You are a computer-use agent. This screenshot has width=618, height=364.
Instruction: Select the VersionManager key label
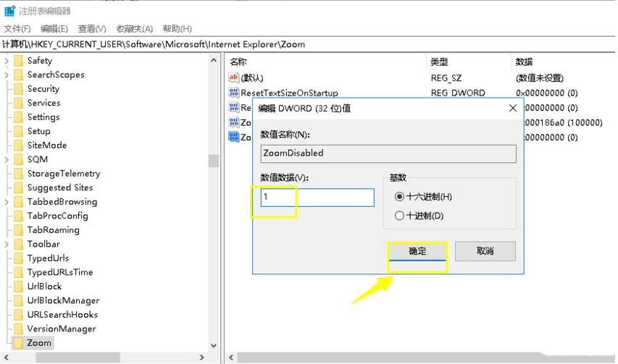(62, 329)
